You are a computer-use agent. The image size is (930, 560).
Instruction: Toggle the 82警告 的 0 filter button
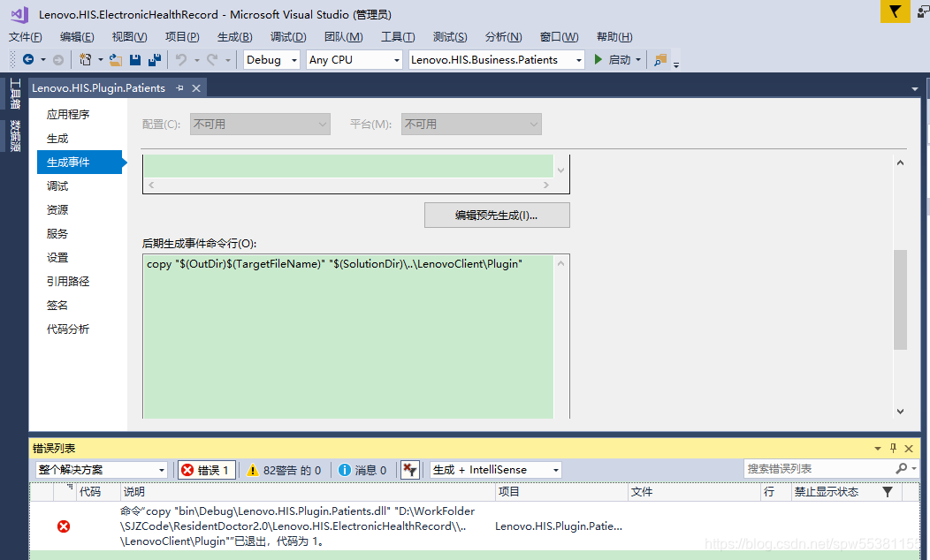tap(284, 470)
